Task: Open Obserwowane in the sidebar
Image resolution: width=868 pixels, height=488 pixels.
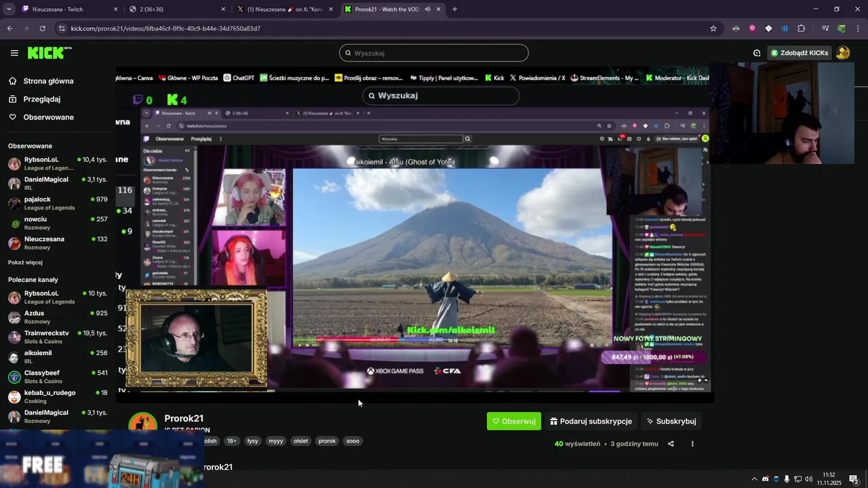Action: coord(48,117)
